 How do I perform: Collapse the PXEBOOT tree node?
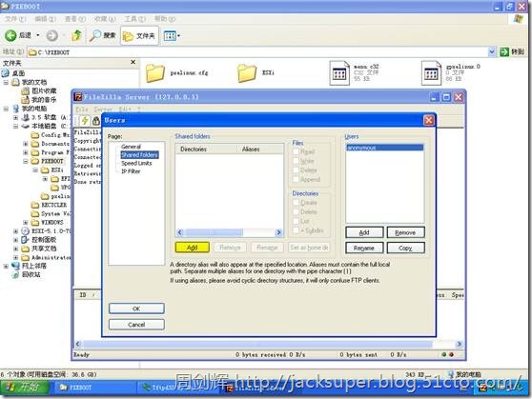coord(26,161)
